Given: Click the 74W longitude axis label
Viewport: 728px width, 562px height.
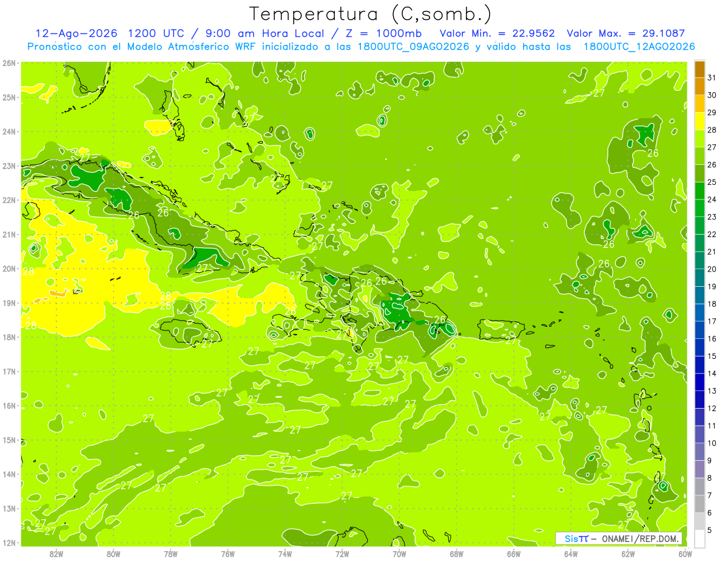Looking at the screenshot, I should tap(285, 554).
